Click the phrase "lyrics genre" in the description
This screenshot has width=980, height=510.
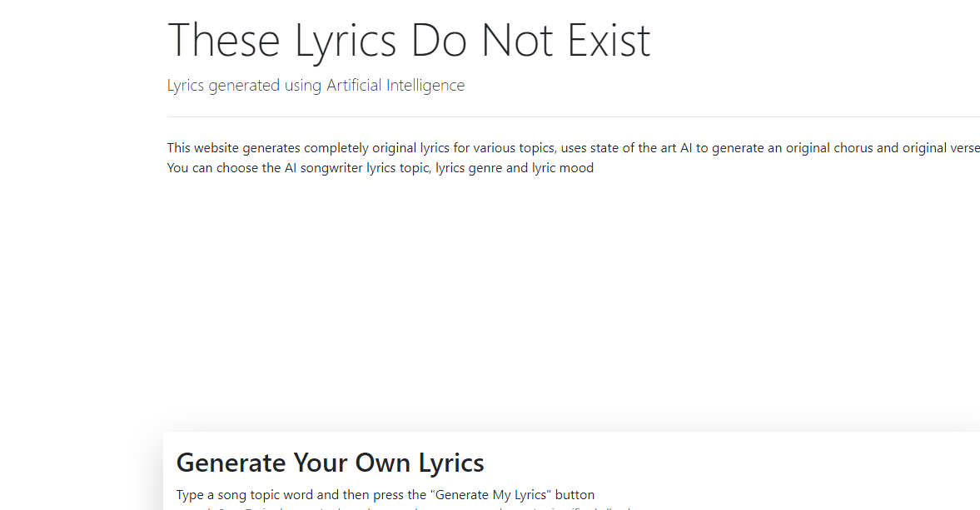[x=469, y=168]
